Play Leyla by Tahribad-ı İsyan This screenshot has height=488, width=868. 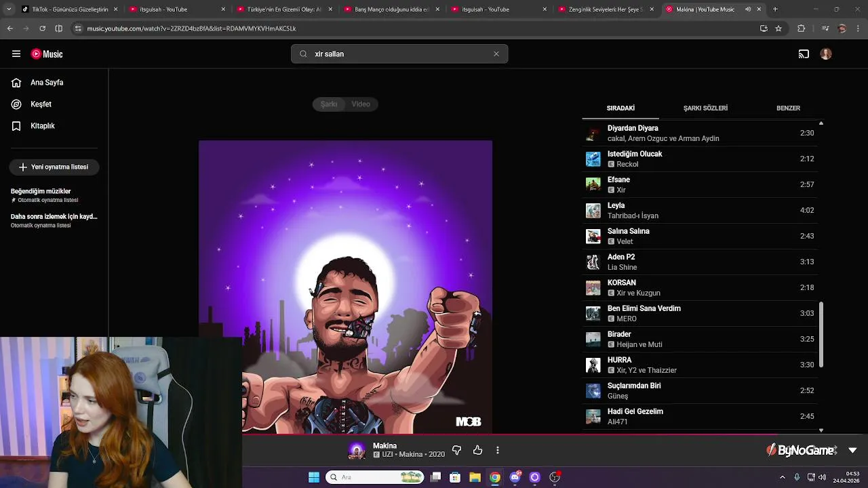click(x=700, y=210)
